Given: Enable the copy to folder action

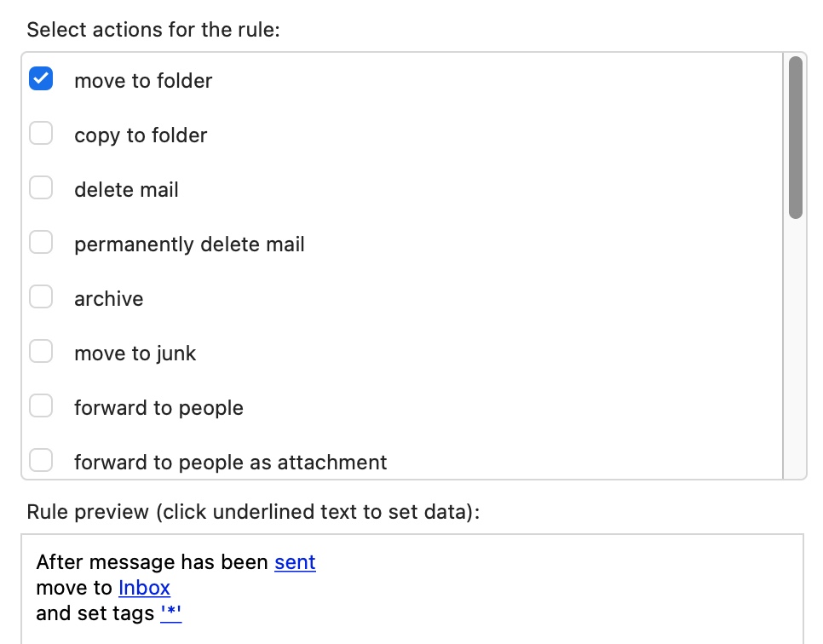Looking at the screenshot, I should pos(41,134).
